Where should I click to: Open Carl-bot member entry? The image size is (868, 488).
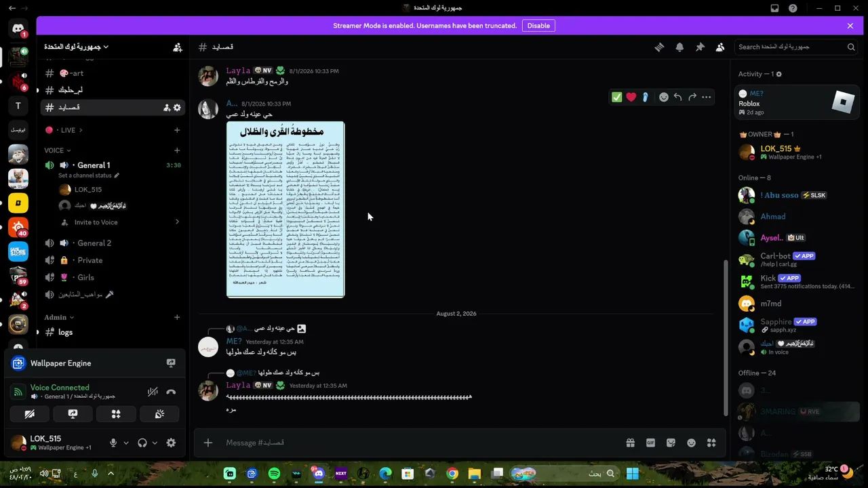coord(797,260)
